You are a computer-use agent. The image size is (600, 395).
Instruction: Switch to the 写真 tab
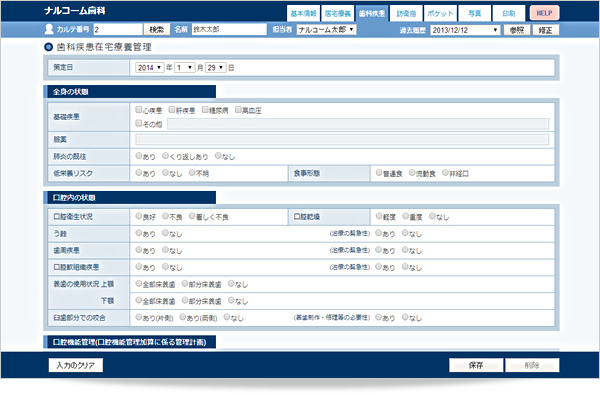(x=474, y=13)
